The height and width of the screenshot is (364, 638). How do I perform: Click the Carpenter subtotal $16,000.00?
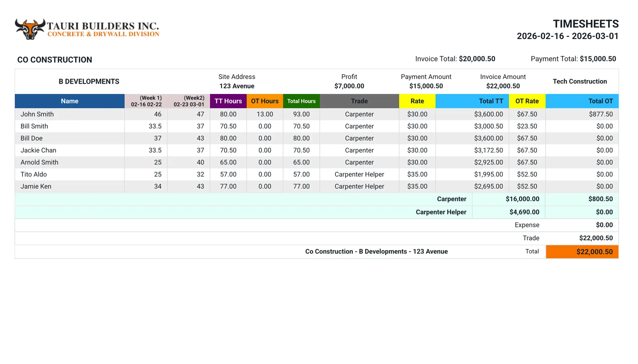tap(522, 199)
